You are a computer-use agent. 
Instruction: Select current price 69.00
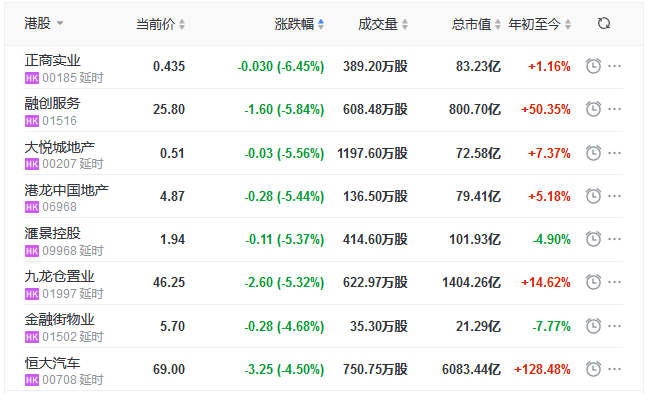point(169,369)
